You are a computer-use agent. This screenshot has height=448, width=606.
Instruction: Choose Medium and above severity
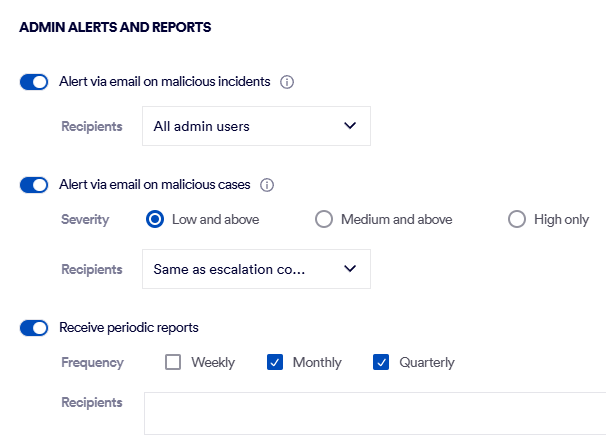click(324, 220)
